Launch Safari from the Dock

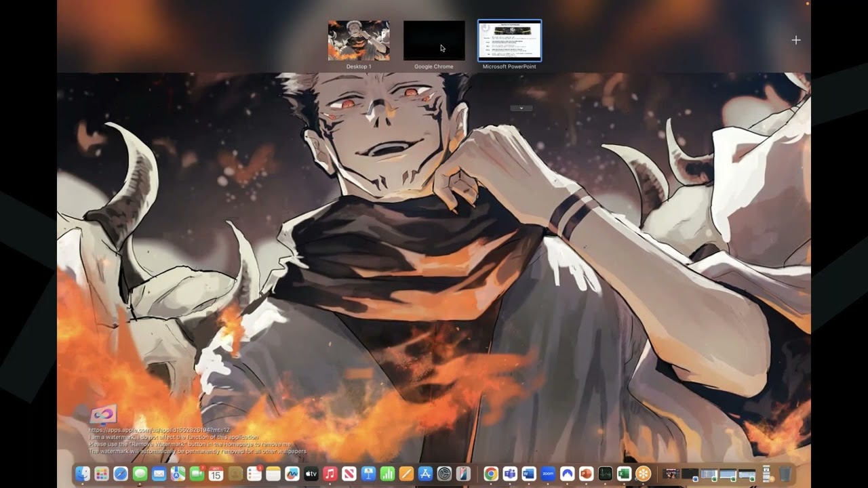click(121, 474)
